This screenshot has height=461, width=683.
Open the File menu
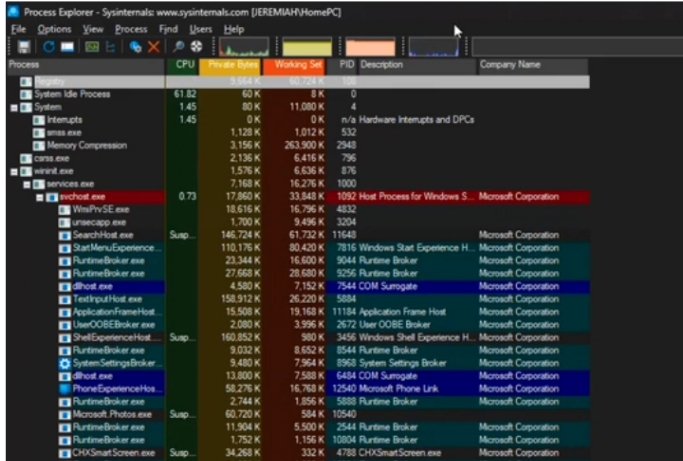(x=18, y=29)
